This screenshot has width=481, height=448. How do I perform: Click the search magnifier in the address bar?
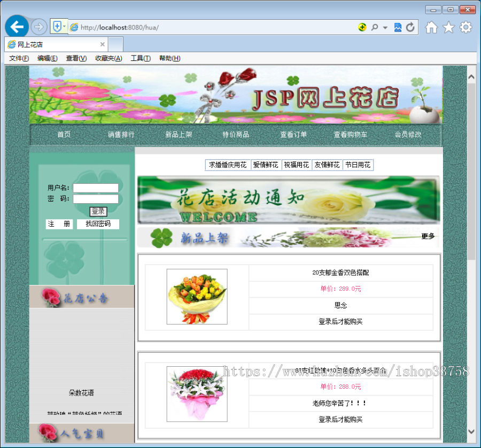point(374,26)
